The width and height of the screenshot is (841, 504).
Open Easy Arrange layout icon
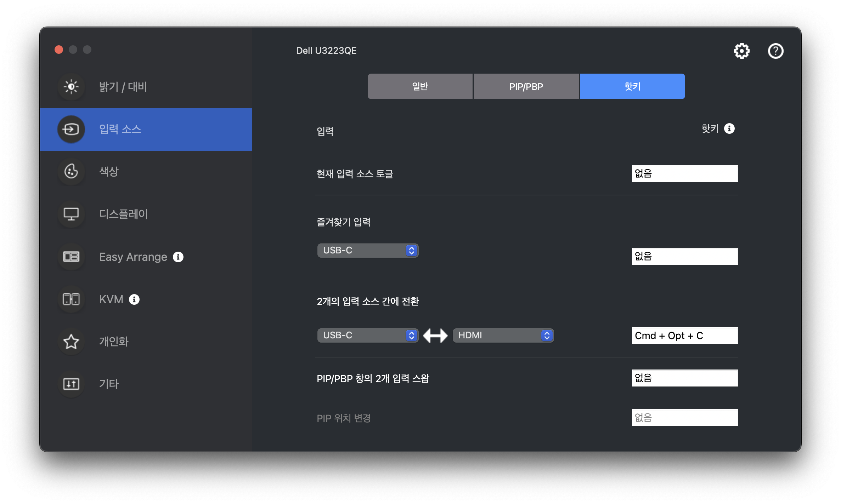click(71, 257)
